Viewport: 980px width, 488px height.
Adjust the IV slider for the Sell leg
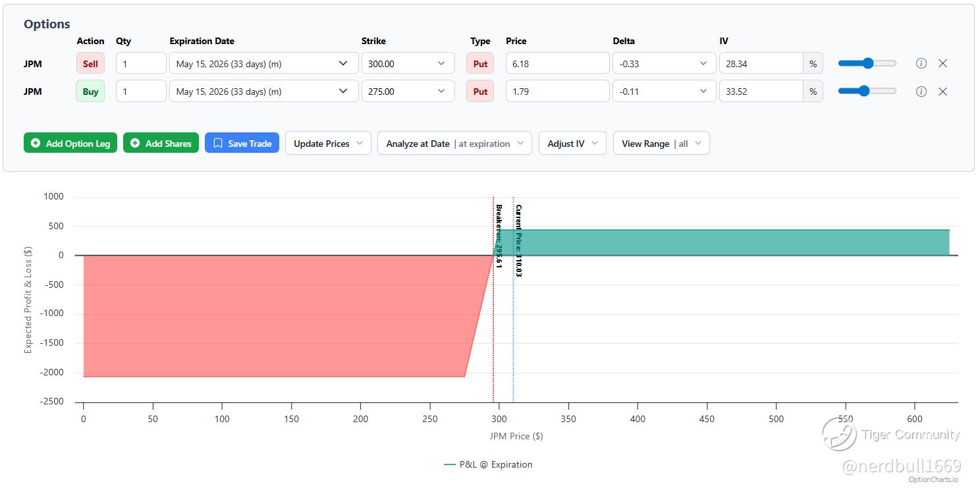tap(867, 63)
